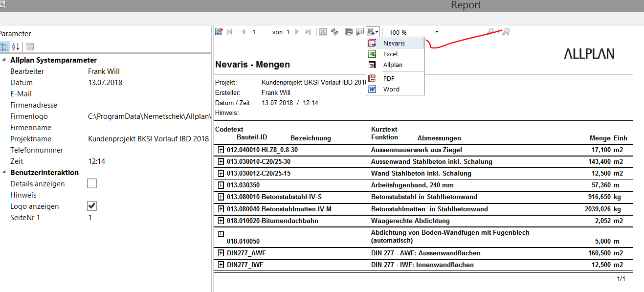The width and height of the screenshot is (644, 292).
Task: Export the report as PDF
Action: [388, 78]
